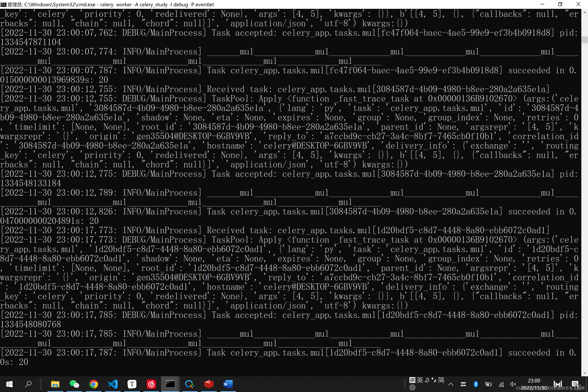Click 'succeeded in 0.' at 23:00:07,787
Image resolution: width=588 pixels, height=392 pixels.
[x=542, y=71]
